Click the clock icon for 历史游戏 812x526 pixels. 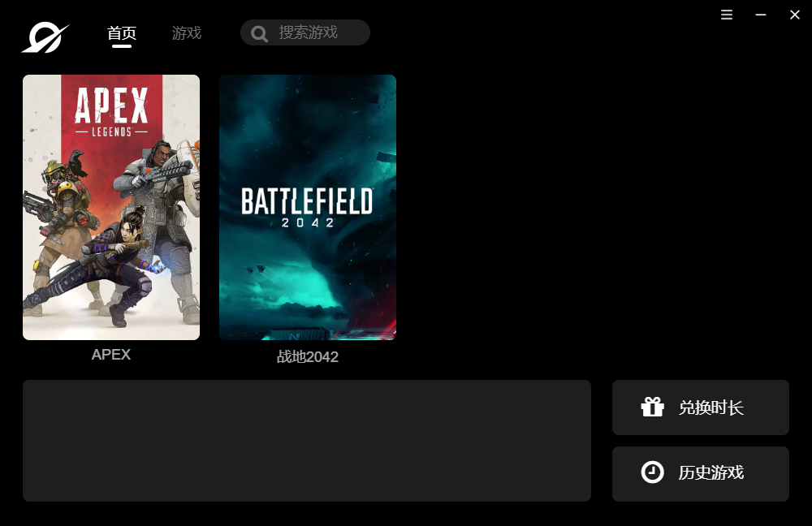(x=652, y=472)
